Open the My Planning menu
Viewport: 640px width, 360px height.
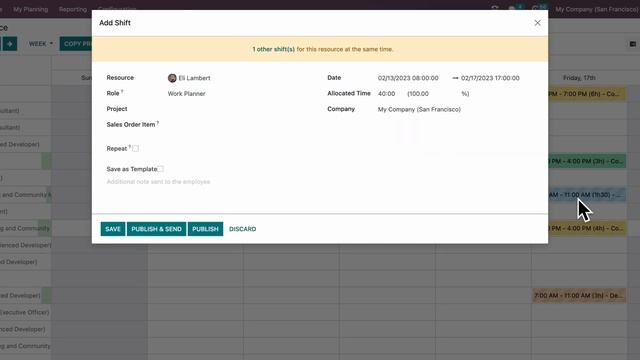(31, 9)
